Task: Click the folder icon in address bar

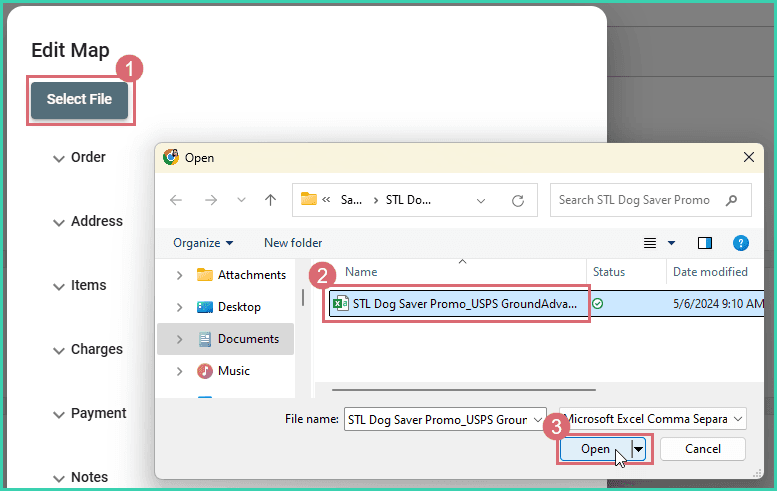Action: 309,199
